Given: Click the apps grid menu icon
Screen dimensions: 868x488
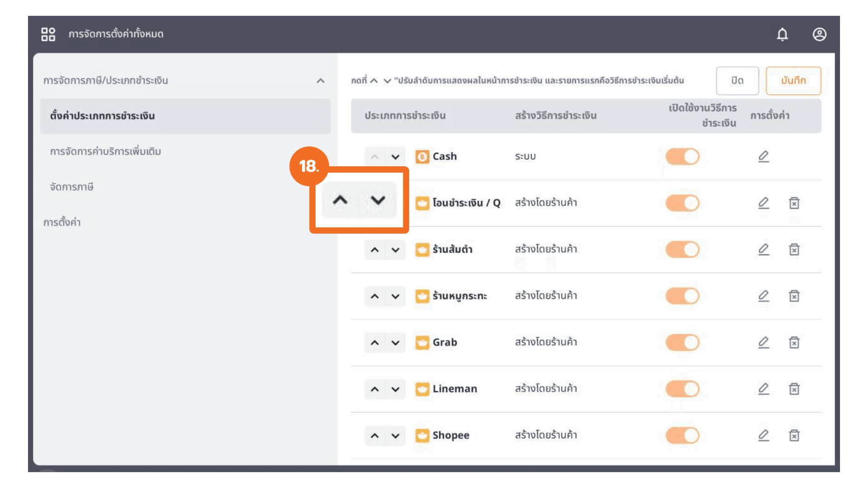Looking at the screenshot, I should tap(48, 34).
